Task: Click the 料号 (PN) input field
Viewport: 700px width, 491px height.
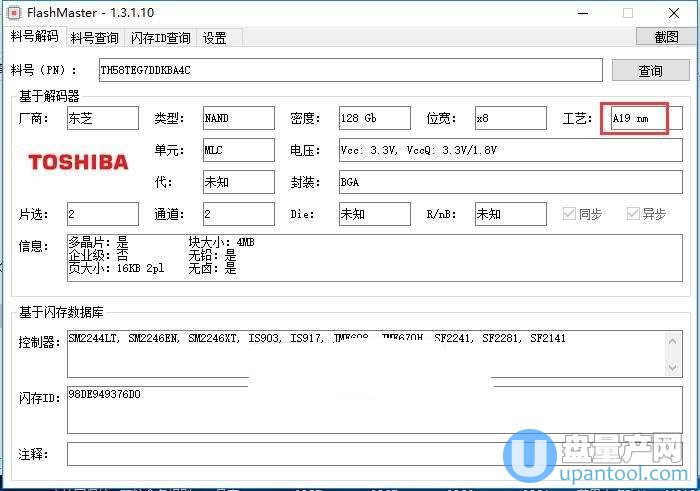Action: click(x=350, y=70)
